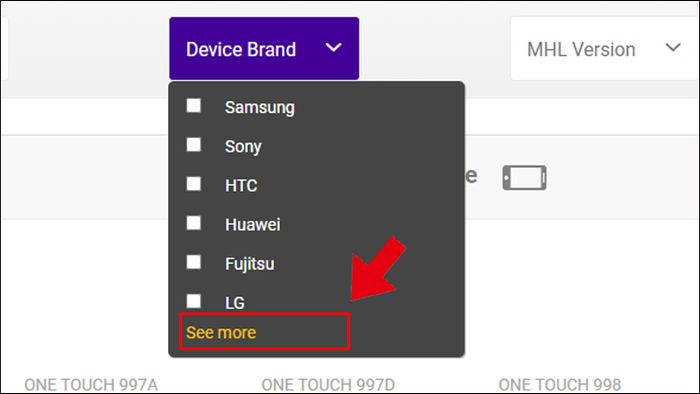This screenshot has height=394, width=700.
Task: Pick the Fujitsu text label in the list
Action: coord(250,264)
